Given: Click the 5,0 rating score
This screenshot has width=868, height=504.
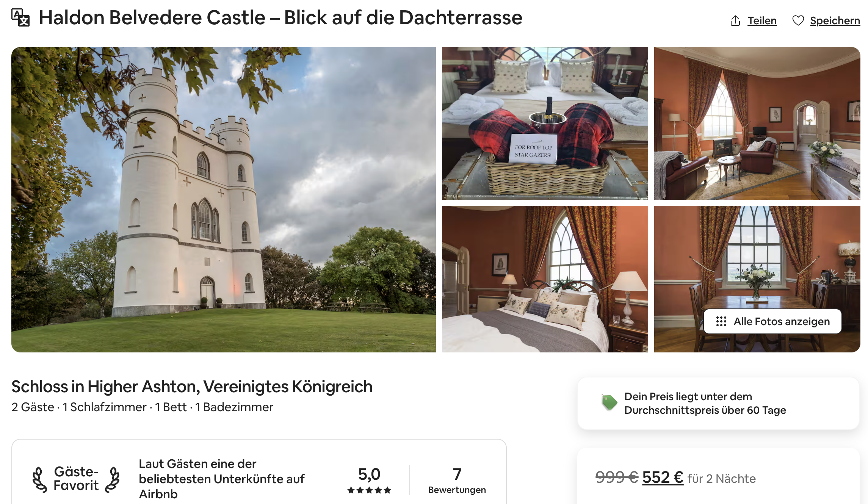Looking at the screenshot, I should (x=369, y=474).
